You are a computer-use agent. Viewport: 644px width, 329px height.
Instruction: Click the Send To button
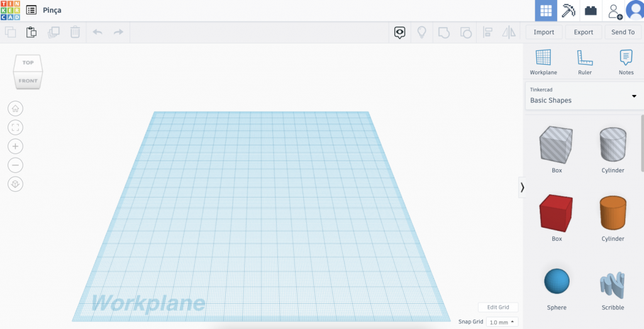coord(623,32)
